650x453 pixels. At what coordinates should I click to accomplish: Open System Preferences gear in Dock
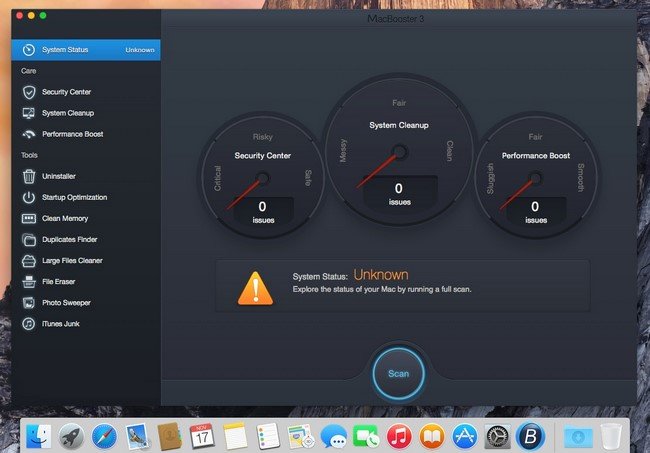pos(497,436)
